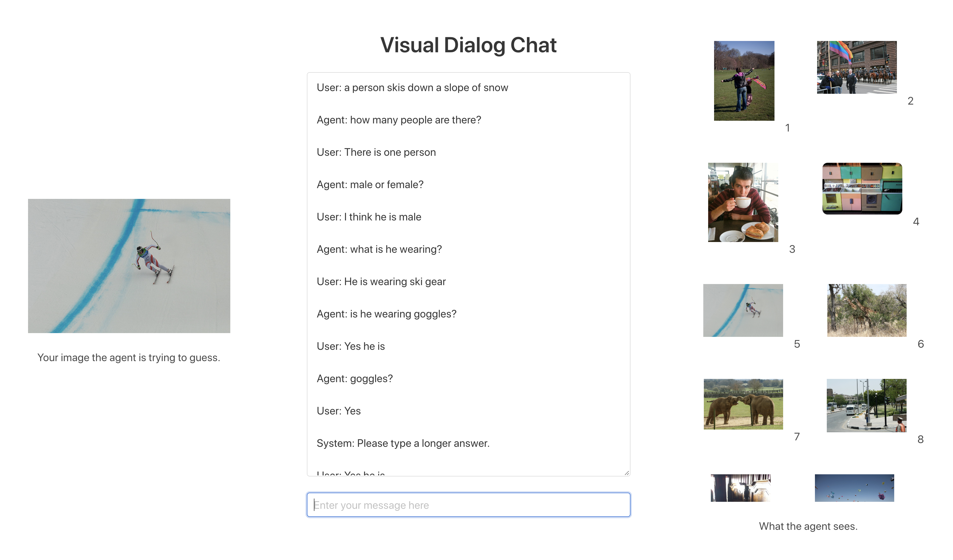Click the dark hallway thumbnail at bottom
Screen dimensions: 953x560
click(x=740, y=488)
